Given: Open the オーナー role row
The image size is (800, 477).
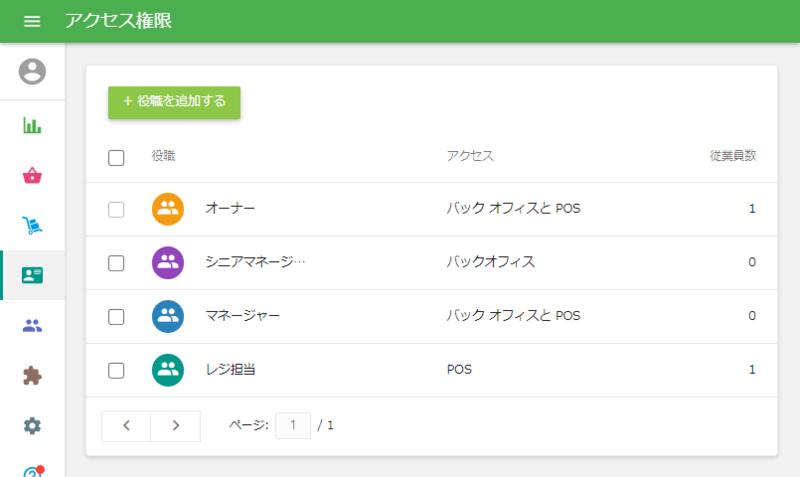Looking at the screenshot, I should 230,209.
